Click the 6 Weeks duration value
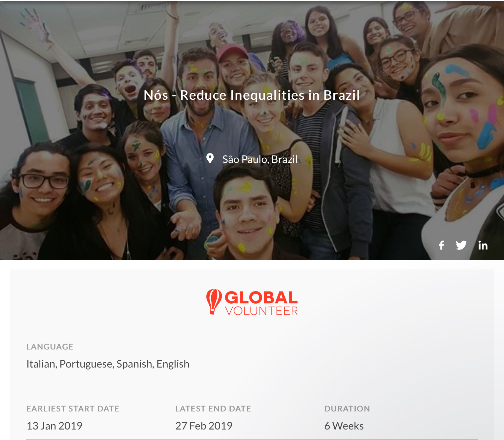 click(x=344, y=426)
